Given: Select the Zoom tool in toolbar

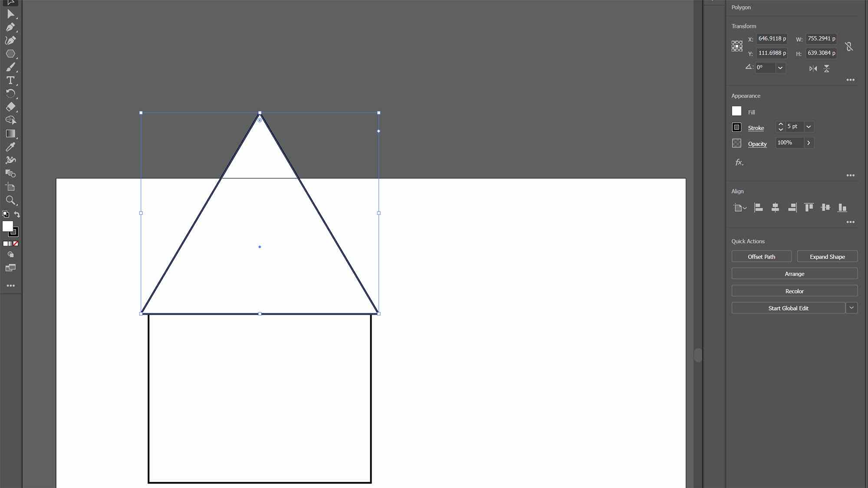Looking at the screenshot, I should [11, 200].
